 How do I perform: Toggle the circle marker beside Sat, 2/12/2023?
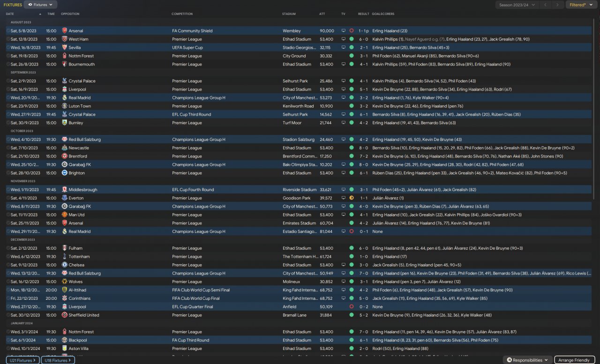coord(8,248)
